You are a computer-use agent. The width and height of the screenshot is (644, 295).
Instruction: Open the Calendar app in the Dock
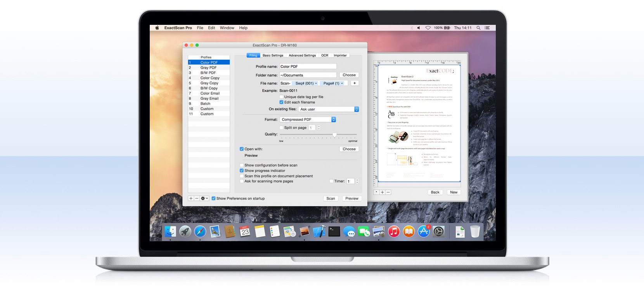click(245, 232)
